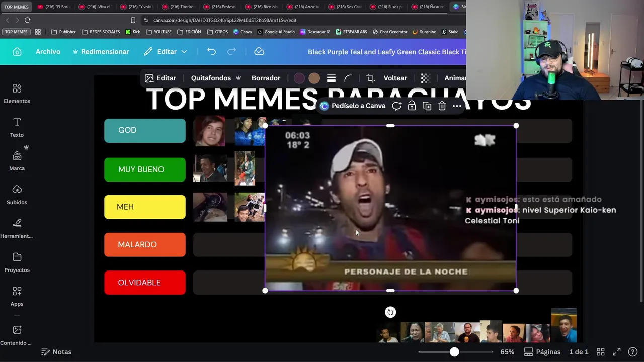This screenshot has width=644, height=362.
Task: Open the Kick bookmark
Action: 133,32
